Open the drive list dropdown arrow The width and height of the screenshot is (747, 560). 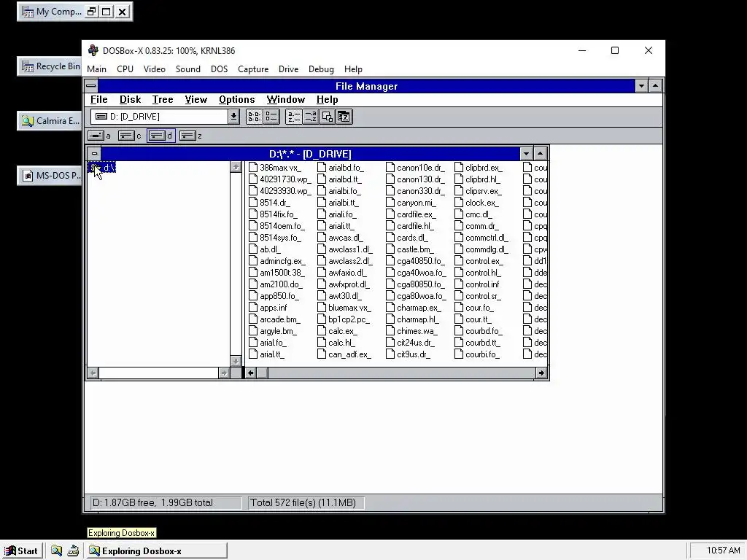click(x=233, y=117)
